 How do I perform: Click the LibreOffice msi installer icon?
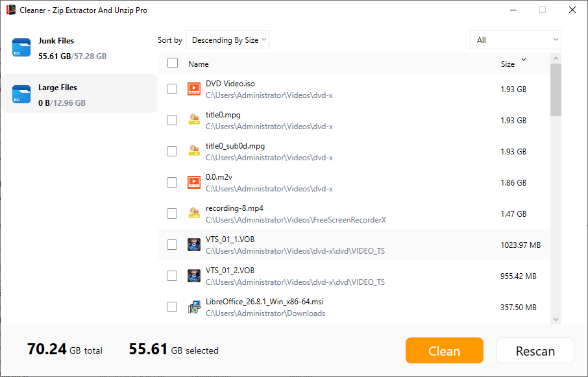(x=194, y=307)
